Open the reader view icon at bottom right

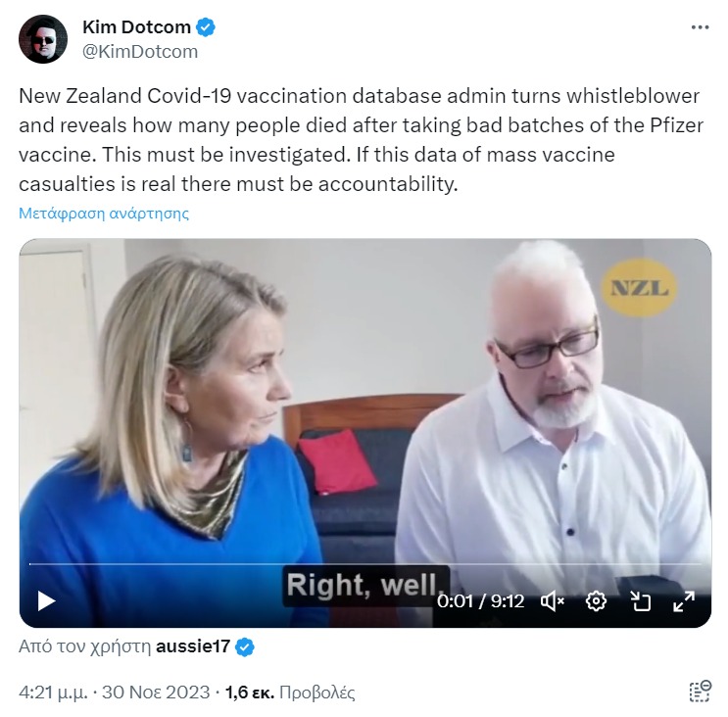(x=700, y=692)
